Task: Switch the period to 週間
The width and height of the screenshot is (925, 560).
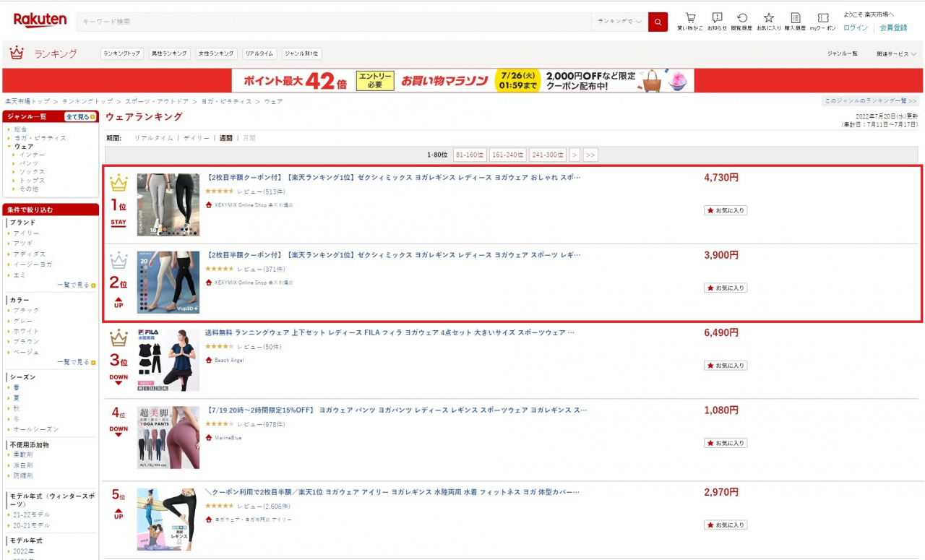Action: (226, 138)
